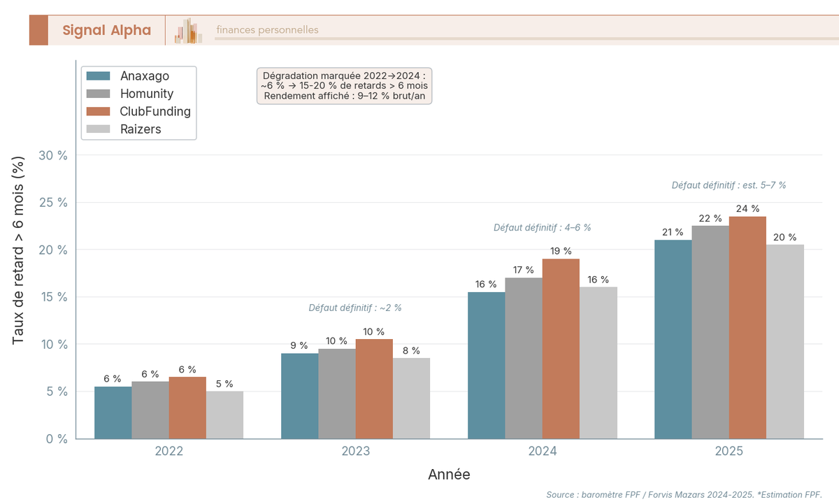This screenshot has width=839, height=504.
Task: Click the Homunity legend label
Action: coord(147,94)
